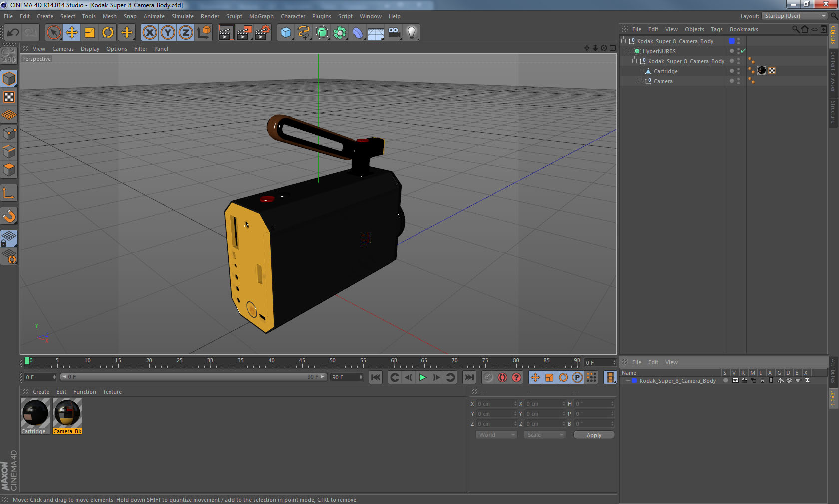
Task: Add a Light object
Action: click(x=412, y=33)
